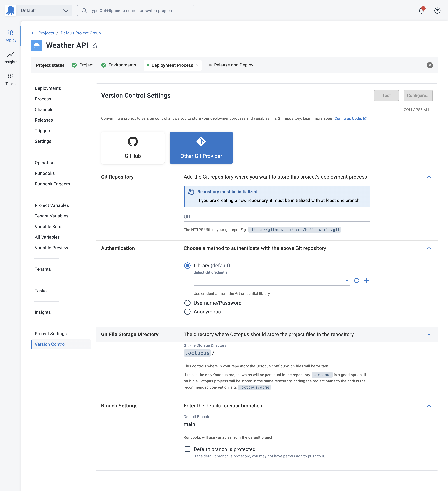Open Default Project Group breadcrumb link
This screenshot has height=491, width=448.
[81, 33]
